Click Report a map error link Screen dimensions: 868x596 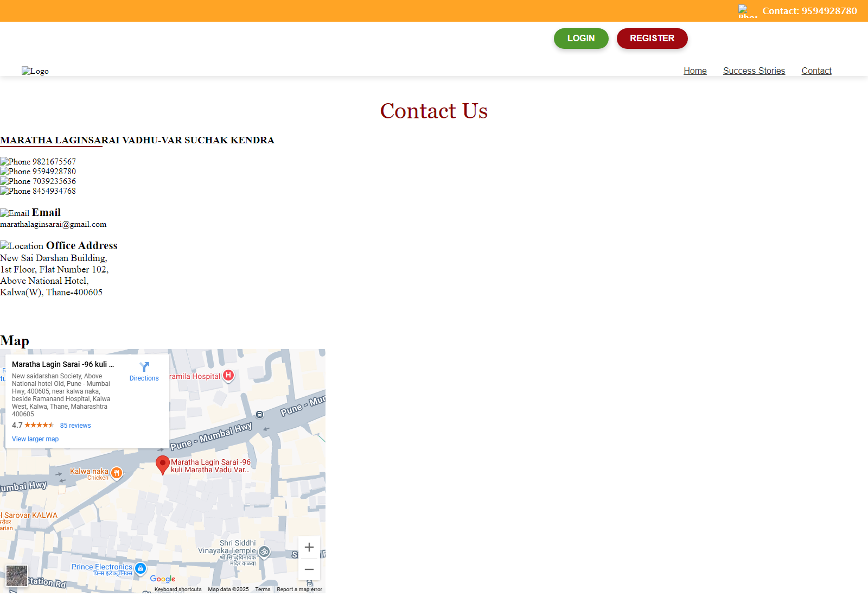point(299,589)
